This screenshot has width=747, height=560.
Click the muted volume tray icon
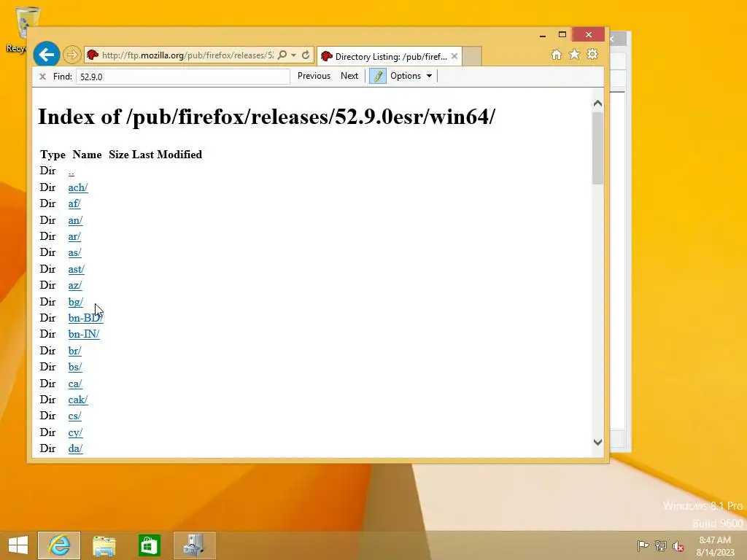tap(678, 545)
